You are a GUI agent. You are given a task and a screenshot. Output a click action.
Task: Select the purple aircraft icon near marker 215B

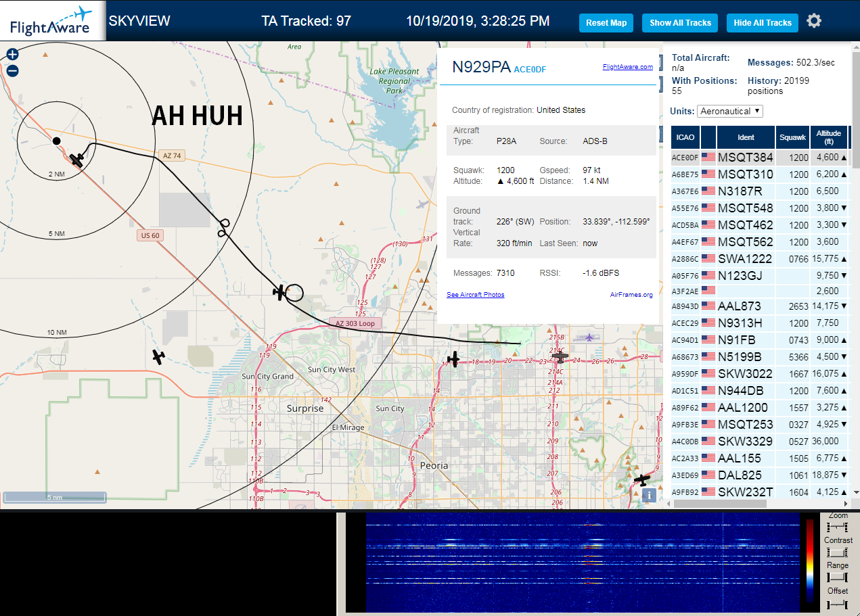coord(589,337)
